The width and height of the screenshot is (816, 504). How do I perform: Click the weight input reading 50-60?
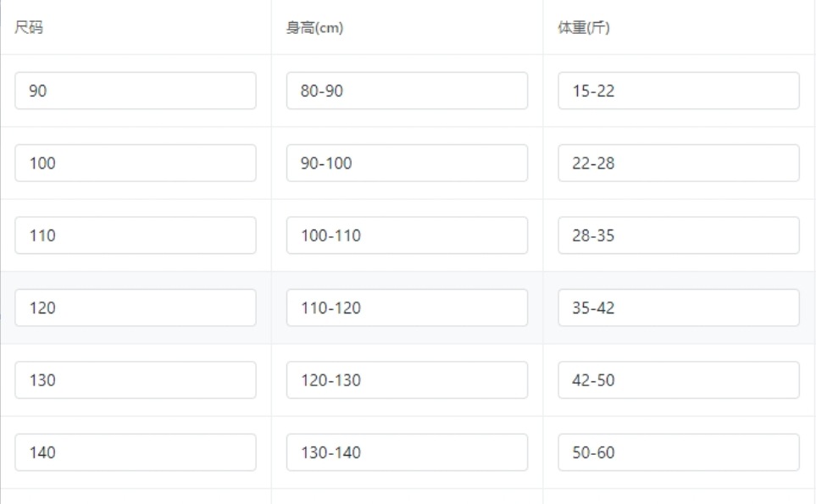click(679, 452)
